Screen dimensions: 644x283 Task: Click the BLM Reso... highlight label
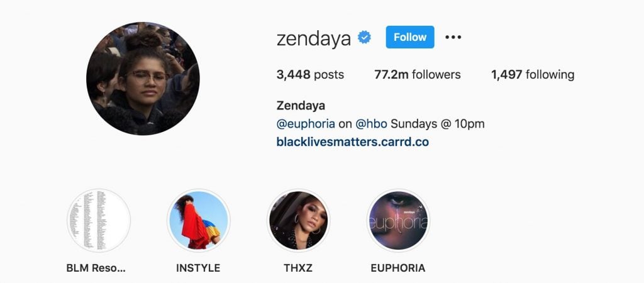click(96, 268)
